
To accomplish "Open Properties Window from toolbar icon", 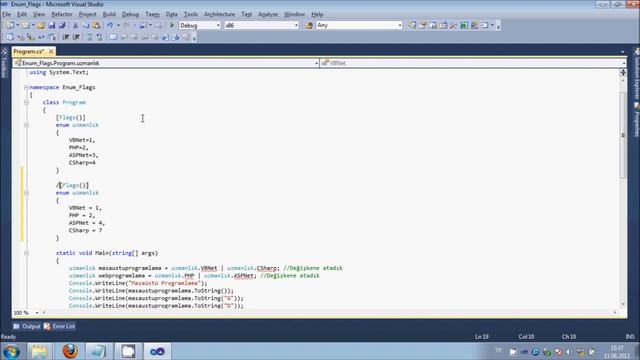I will [x=423, y=25].
